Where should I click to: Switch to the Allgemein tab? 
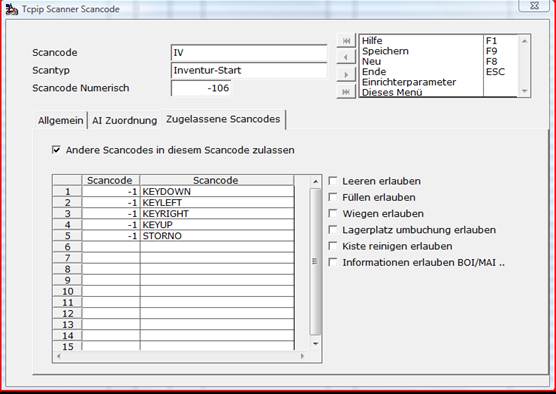coord(61,121)
